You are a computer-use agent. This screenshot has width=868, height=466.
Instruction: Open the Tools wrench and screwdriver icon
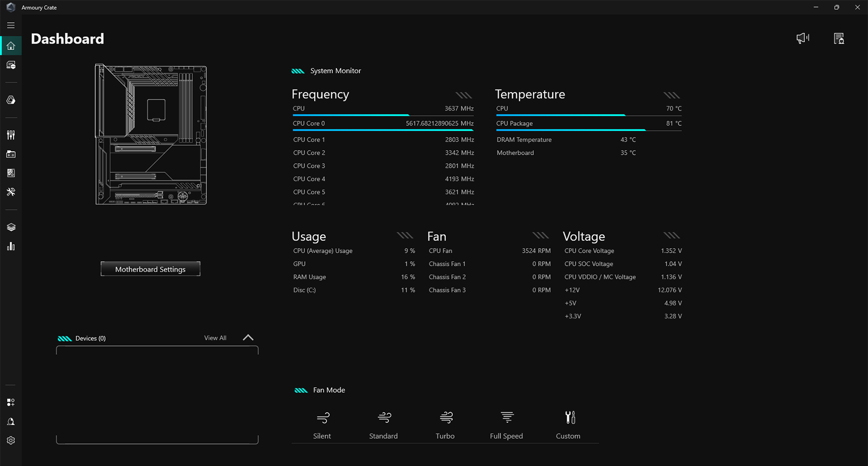pyautogui.click(x=11, y=192)
